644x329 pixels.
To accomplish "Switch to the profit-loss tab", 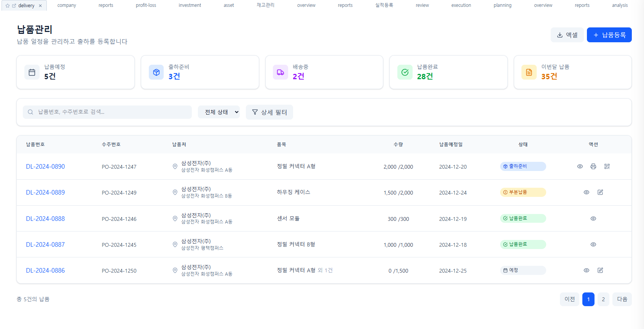I will click(146, 5).
